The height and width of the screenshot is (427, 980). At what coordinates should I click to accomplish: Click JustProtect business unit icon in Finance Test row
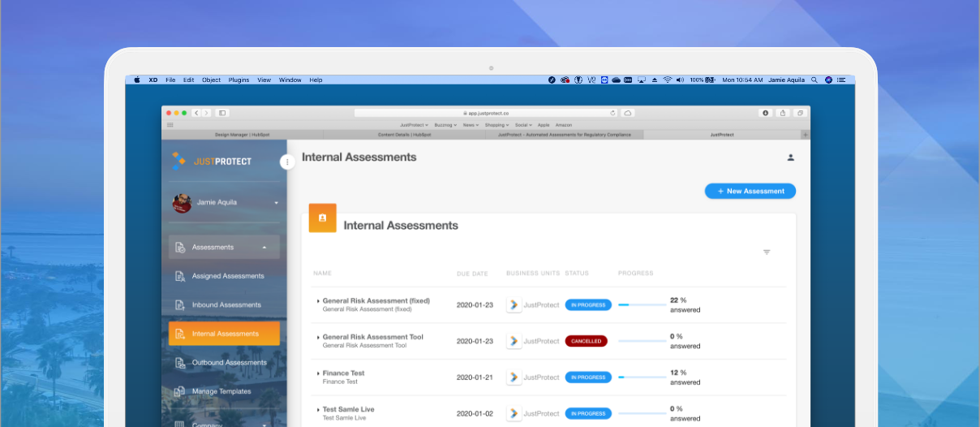tap(514, 377)
